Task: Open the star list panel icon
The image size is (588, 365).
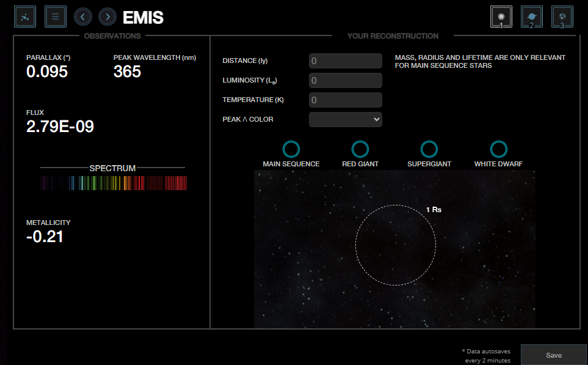Action: (x=55, y=17)
